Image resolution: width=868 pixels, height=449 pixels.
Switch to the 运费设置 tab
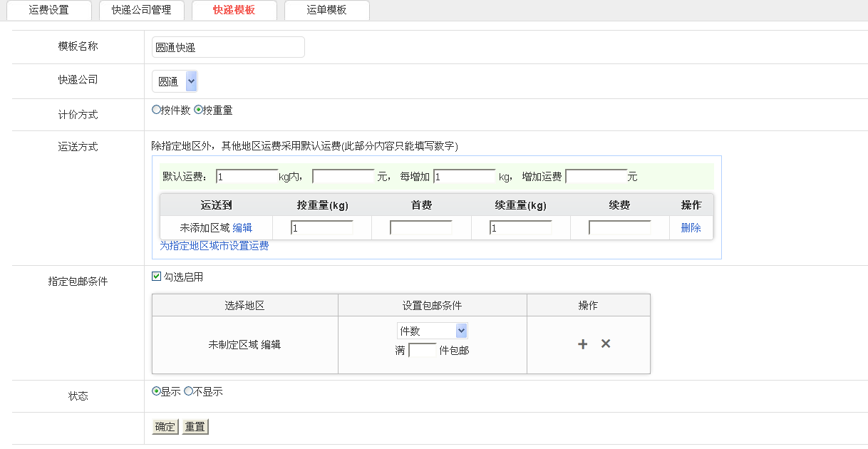49,10
